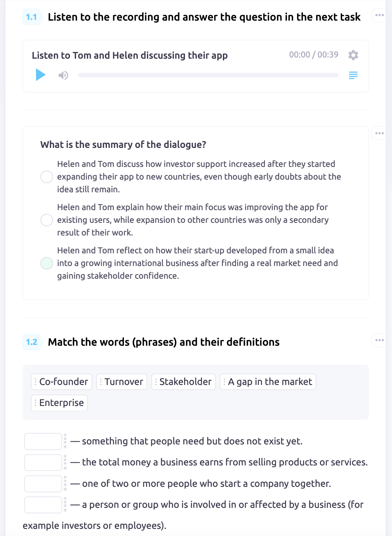Click blank for 'total money a business earns'
The width and height of the screenshot is (392, 536).
click(x=43, y=462)
